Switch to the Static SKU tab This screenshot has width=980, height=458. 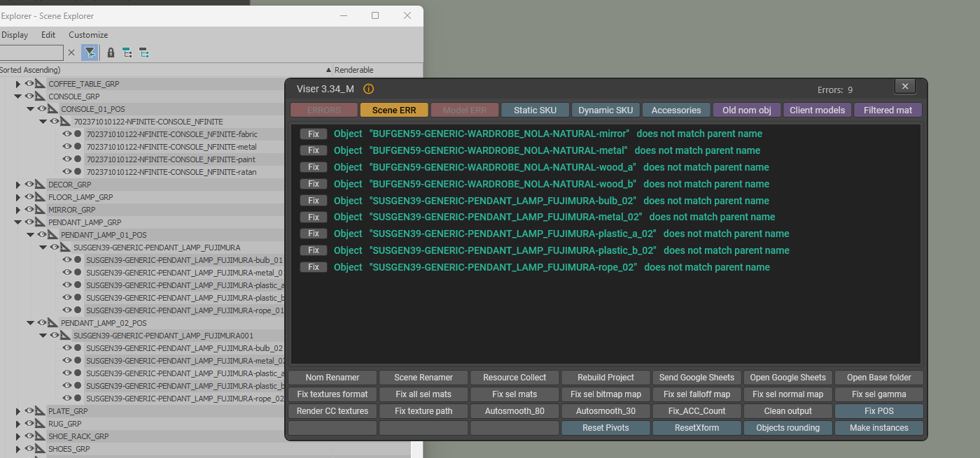(535, 110)
